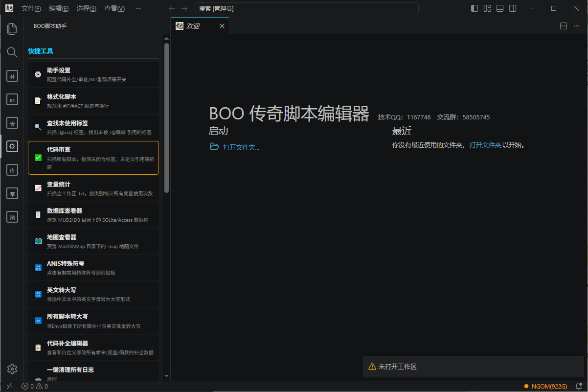Screen dimensions: 588x392
Task: Run 代码审查 tool
Action: tap(93, 158)
